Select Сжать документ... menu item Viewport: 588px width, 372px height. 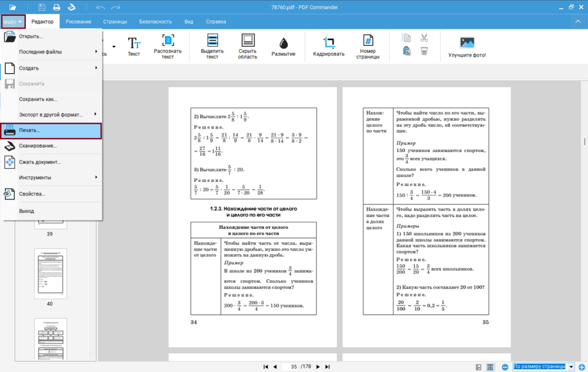pos(51,162)
